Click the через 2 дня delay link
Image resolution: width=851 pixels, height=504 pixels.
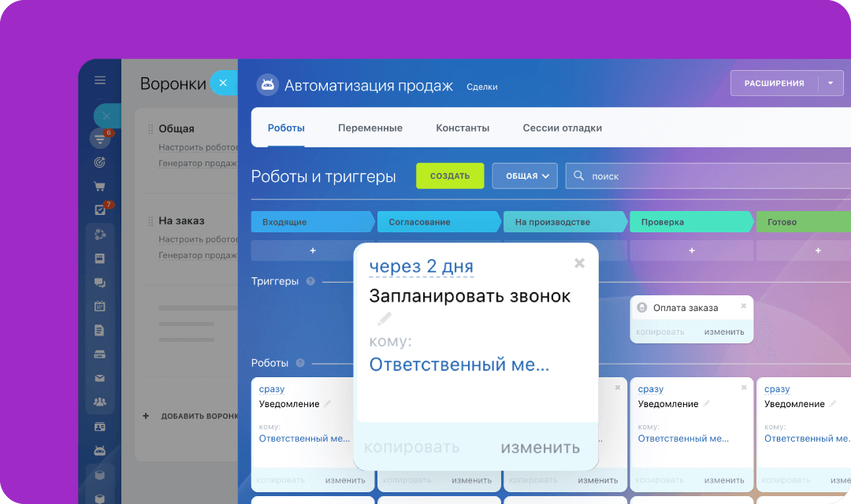click(421, 266)
